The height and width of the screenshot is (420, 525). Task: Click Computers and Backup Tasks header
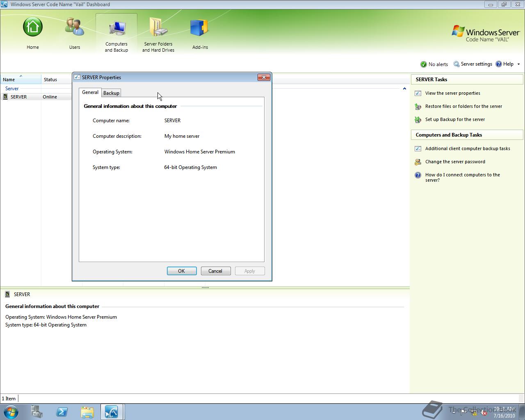(x=467, y=135)
